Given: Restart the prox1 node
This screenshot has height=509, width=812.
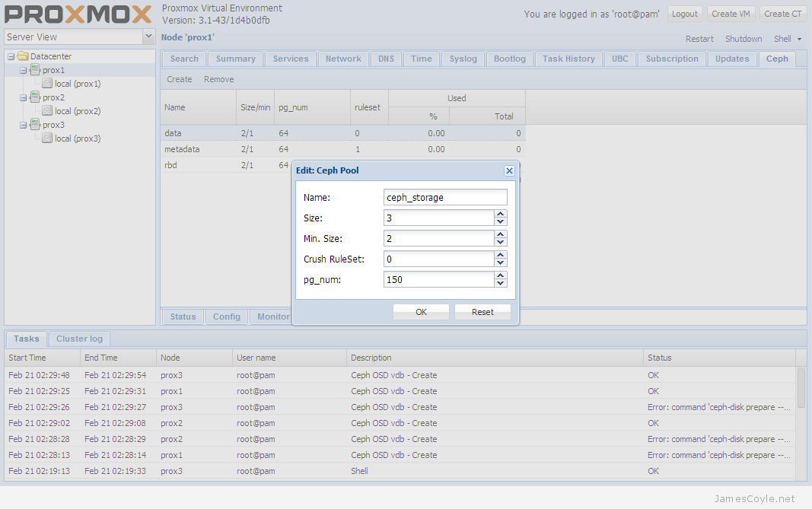Looking at the screenshot, I should tap(699, 39).
